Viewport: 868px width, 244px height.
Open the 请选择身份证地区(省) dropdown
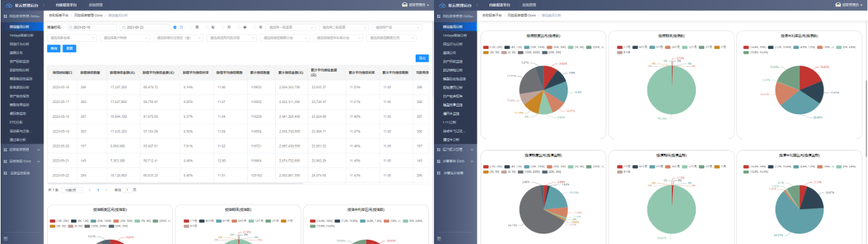pyautogui.click(x=178, y=37)
